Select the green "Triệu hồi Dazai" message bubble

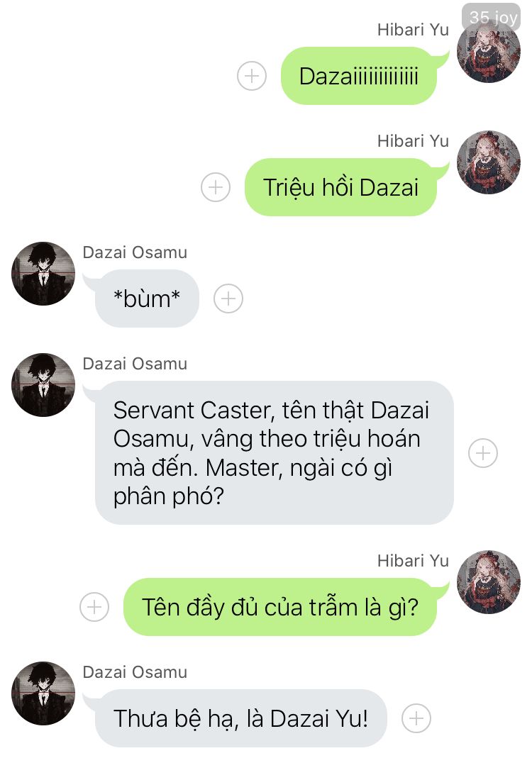click(x=341, y=187)
